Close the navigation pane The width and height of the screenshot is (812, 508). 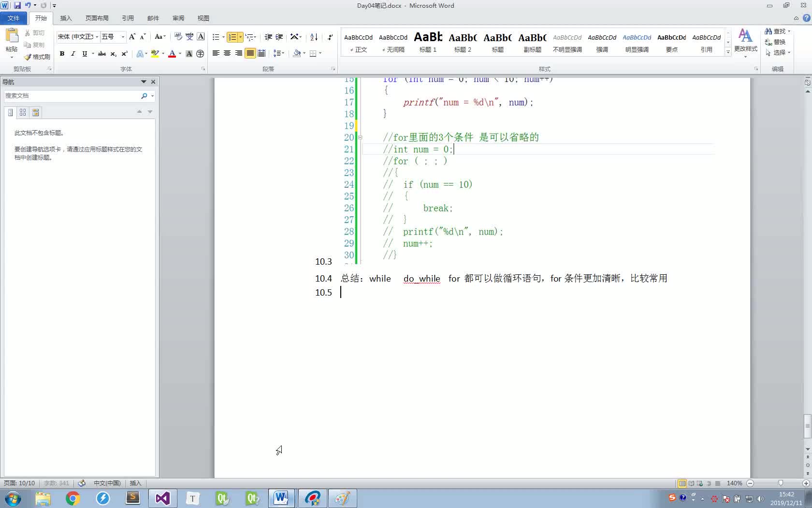pos(153,82)
